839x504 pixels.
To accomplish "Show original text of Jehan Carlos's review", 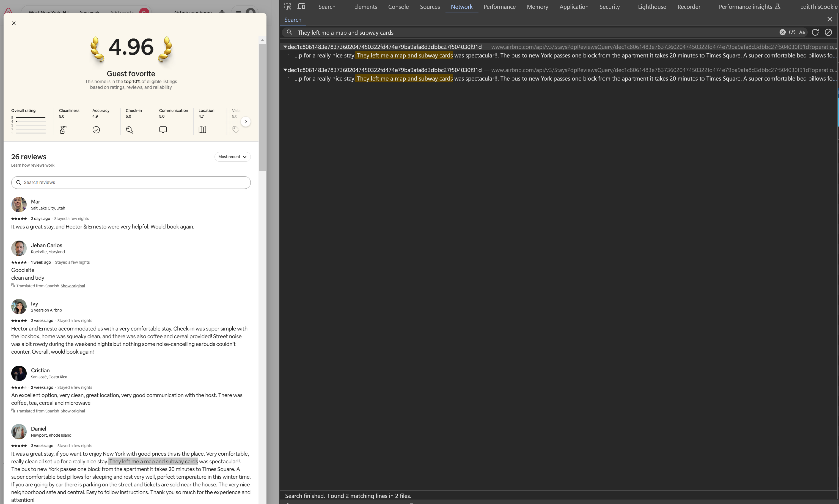I will 72,286.
